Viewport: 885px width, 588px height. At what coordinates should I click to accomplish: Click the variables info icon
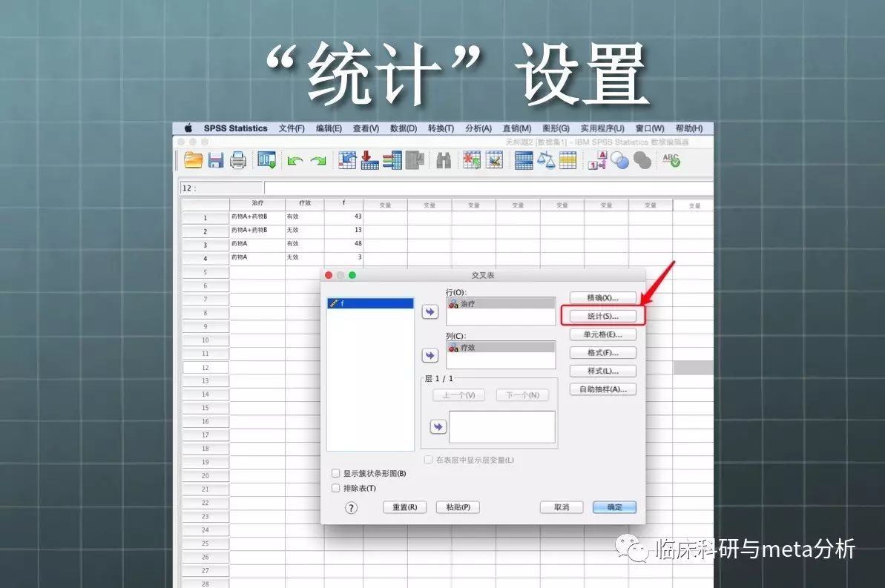pyautogui.click(x=392, y=160)
